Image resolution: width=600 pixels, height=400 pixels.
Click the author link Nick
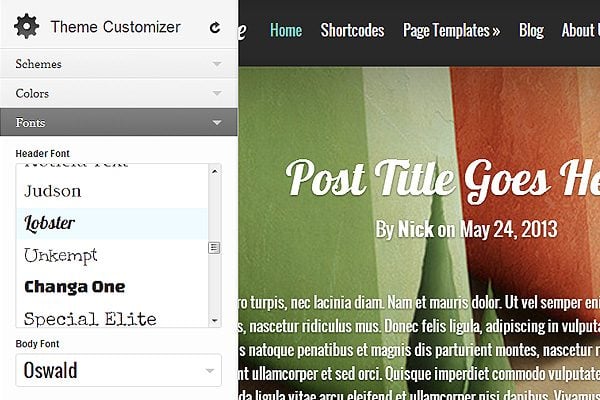coord(416,230)
